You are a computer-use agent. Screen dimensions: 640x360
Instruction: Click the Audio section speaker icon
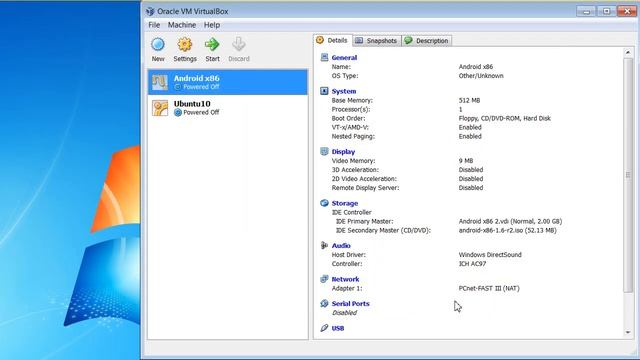(x=324, y=245)
